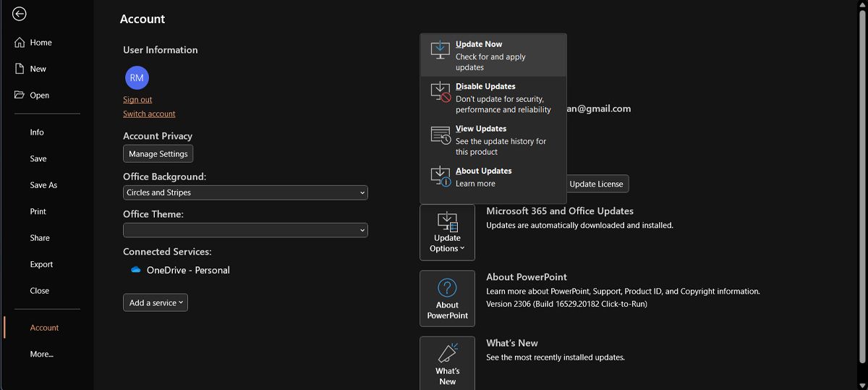Click the OneDrive cloud icon
This screenshot has height=390, width=868.
coord(135,270)
